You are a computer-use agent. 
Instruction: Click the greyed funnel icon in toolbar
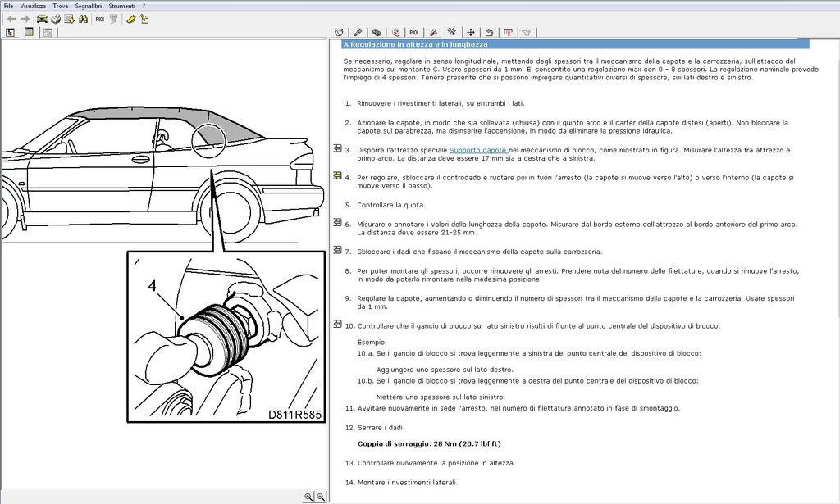[x=113, y=20]
